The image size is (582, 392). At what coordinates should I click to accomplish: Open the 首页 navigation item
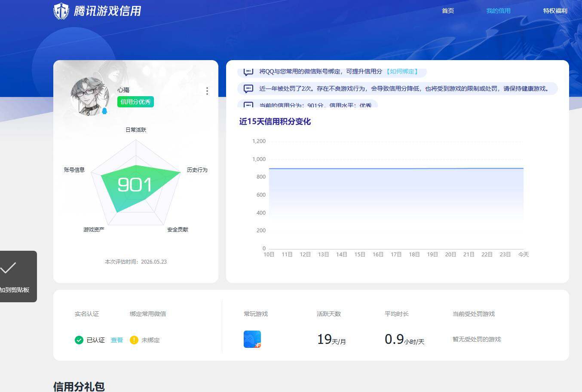[x=448, y=11]
